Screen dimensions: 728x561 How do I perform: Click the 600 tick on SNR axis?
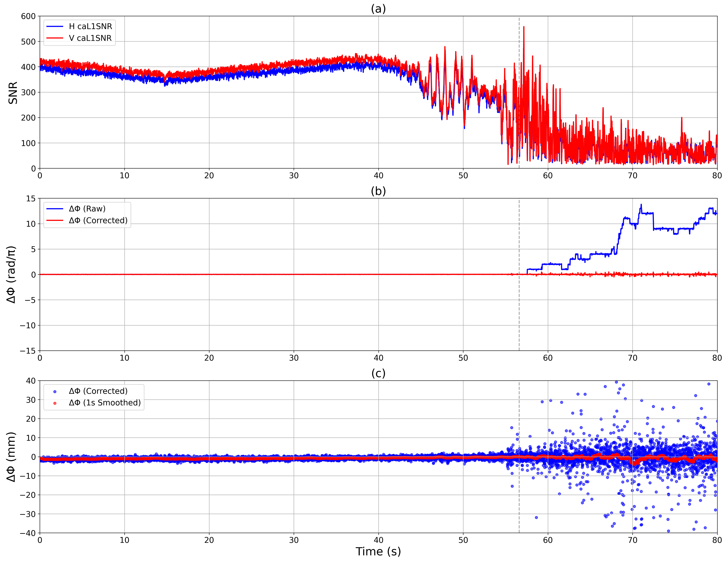(28, 16)
